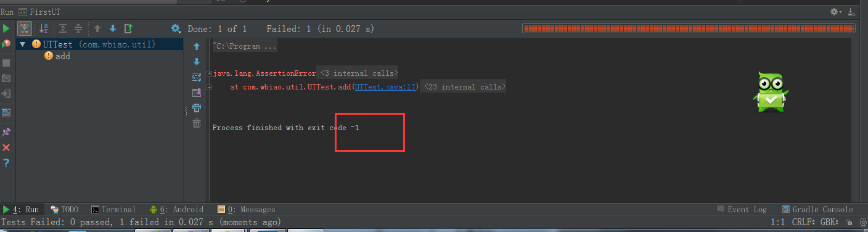Open the Gradle Console tab
Viewport: 868px width, 232px height.
817,209
